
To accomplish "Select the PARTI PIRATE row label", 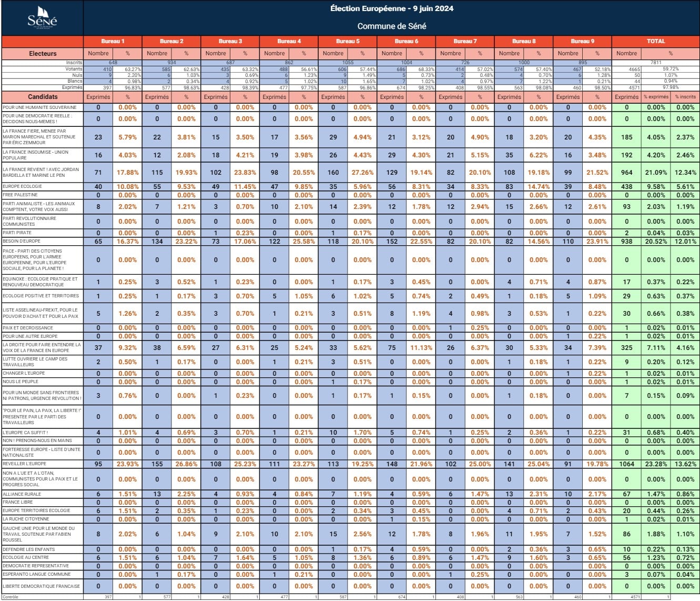I will [x=17, y=233].
